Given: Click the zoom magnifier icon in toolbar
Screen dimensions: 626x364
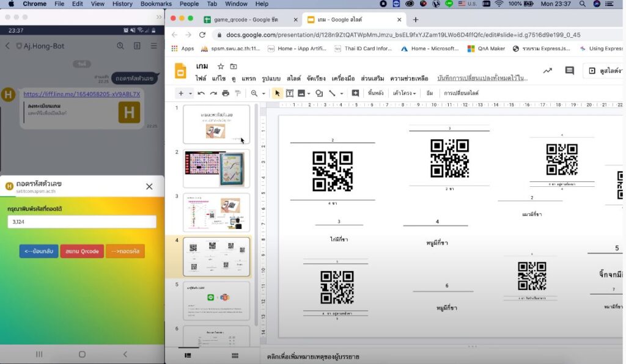Looking at the screenshot, I should (x=254, y=93).
